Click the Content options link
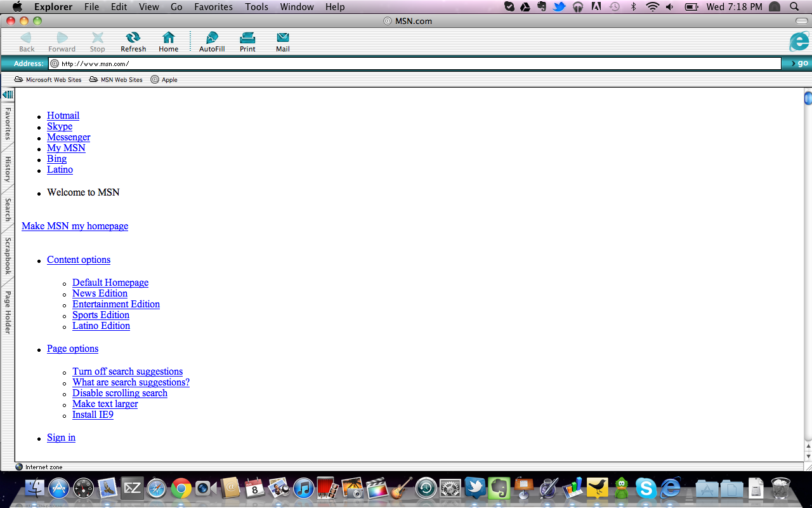This screenshot has width=812, height=508. [x=79, y=260]
